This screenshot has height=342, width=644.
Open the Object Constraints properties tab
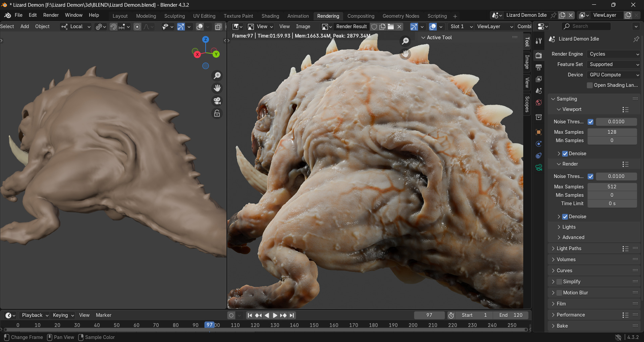pos(539,156)
